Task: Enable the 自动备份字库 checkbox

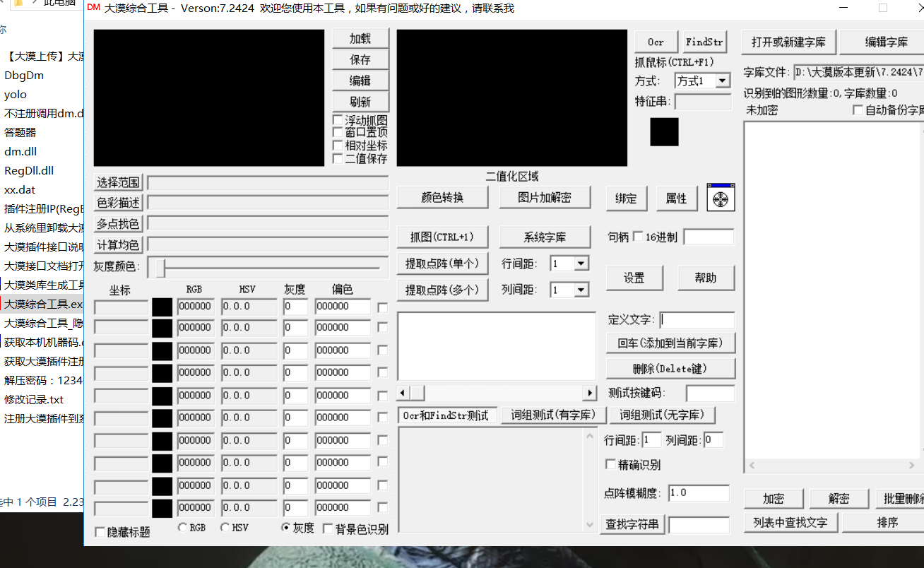Action: tap(858, 110)
